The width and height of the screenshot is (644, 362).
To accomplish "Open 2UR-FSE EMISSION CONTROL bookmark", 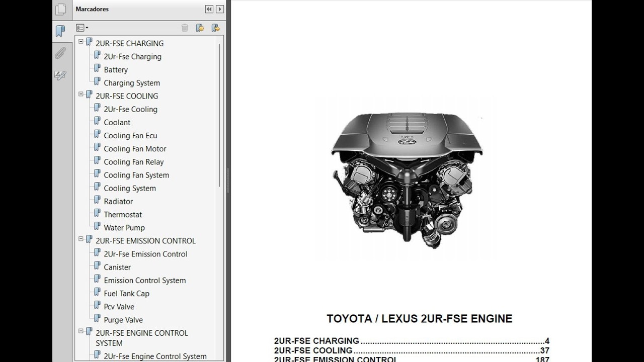I will click(146, 241).
